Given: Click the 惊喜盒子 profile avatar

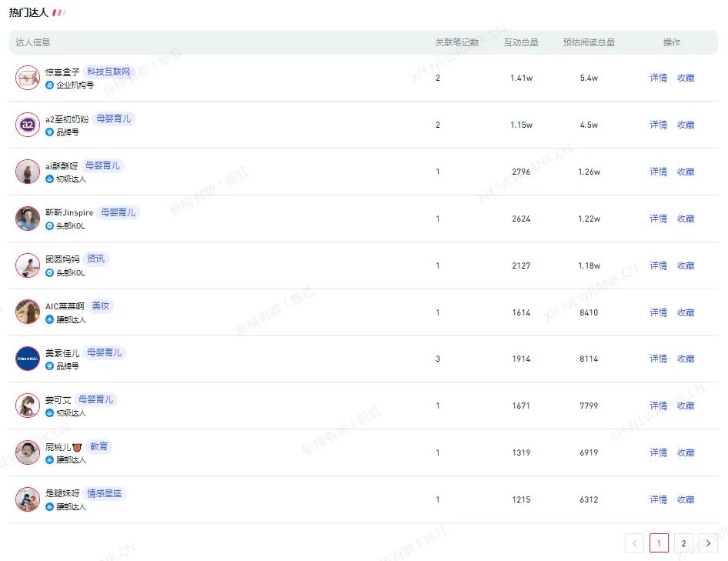Looking at the screenshot, I should [28, 78].
